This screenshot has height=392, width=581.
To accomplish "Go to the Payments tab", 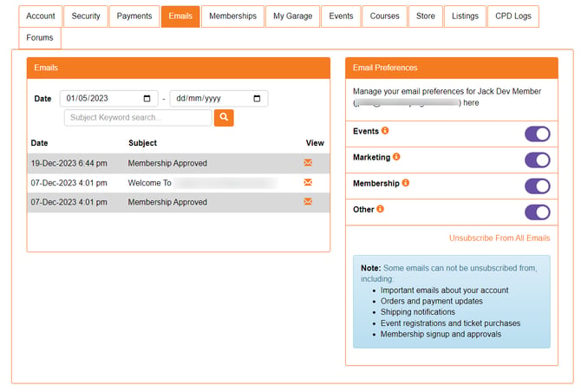I will click(134, 16).
